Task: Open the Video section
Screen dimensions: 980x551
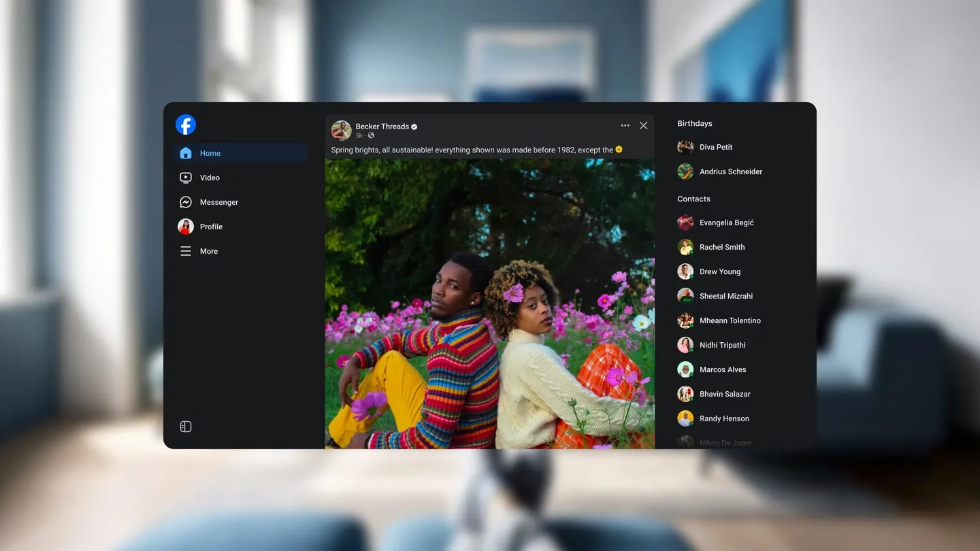Action: click(210, 178)
